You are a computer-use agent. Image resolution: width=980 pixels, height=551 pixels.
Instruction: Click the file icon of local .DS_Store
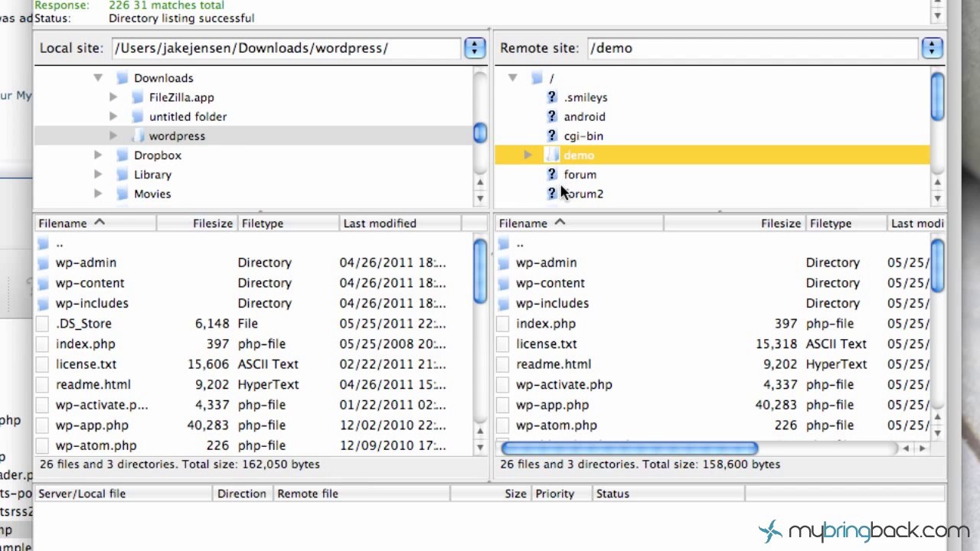coord(43,324)
